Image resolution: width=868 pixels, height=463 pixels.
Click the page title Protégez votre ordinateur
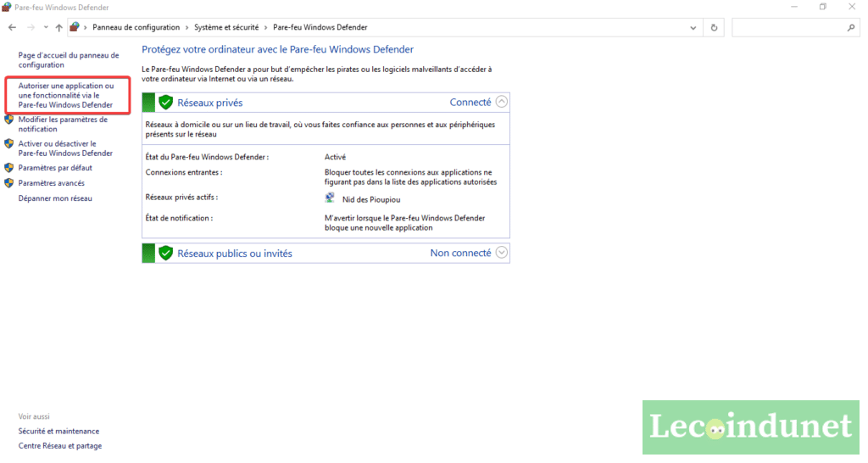coord(277,49)
